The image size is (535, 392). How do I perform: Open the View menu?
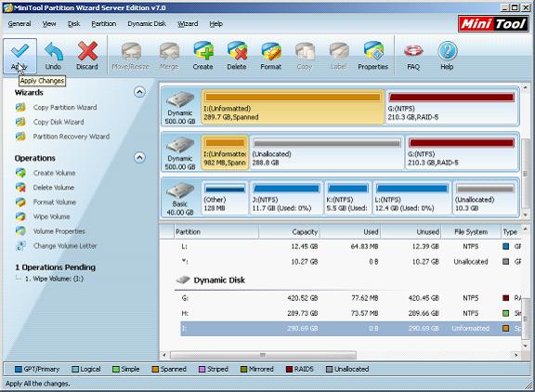tap(49, 24)
